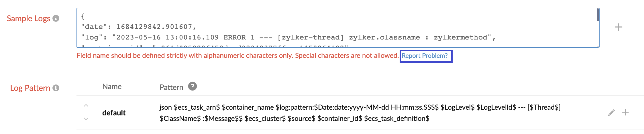The image size is (644, 134).
Task: Click the Sample Logs label
Action: [28, 19]
